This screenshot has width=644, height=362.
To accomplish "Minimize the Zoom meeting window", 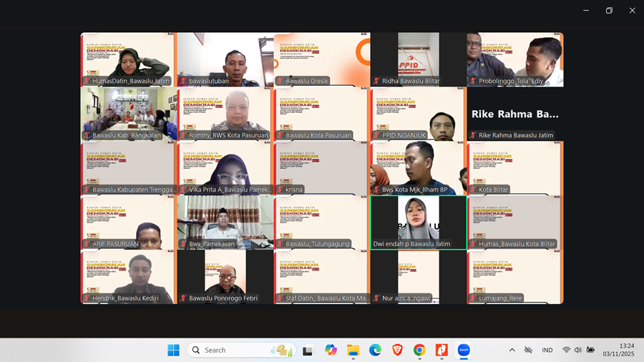I will [x=586, y=10].
